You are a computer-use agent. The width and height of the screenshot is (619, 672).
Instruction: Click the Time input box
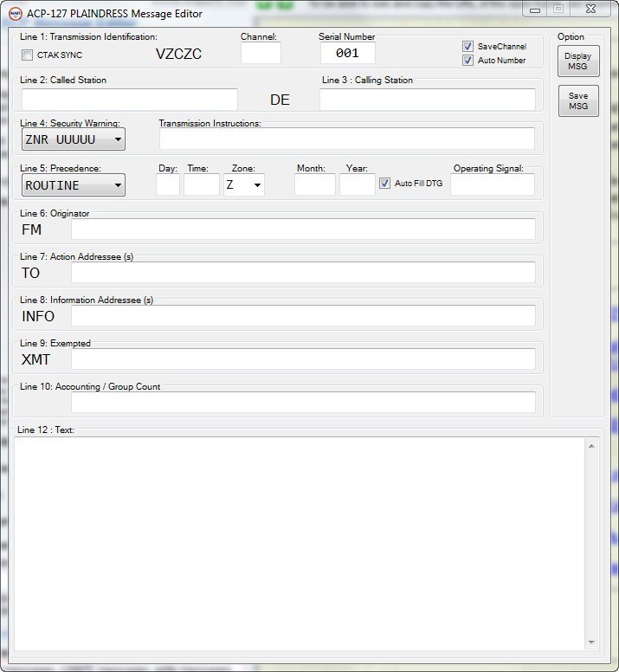coord(202,184)
